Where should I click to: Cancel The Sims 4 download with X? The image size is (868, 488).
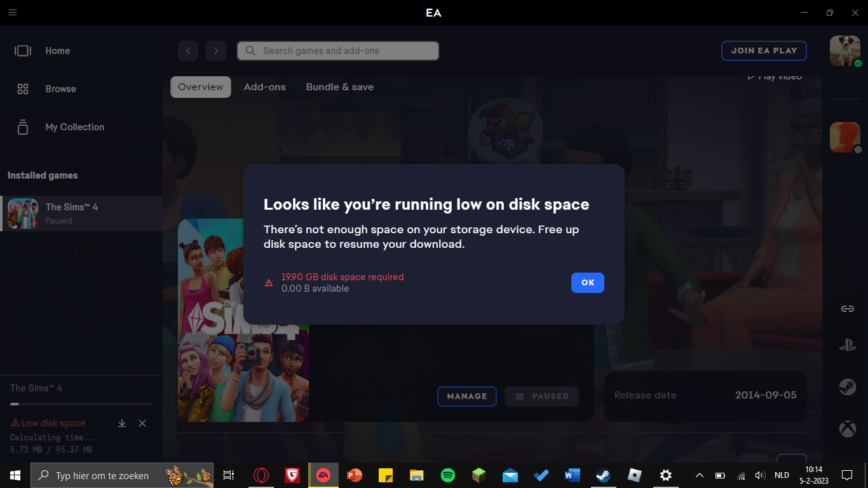[142, 423]
